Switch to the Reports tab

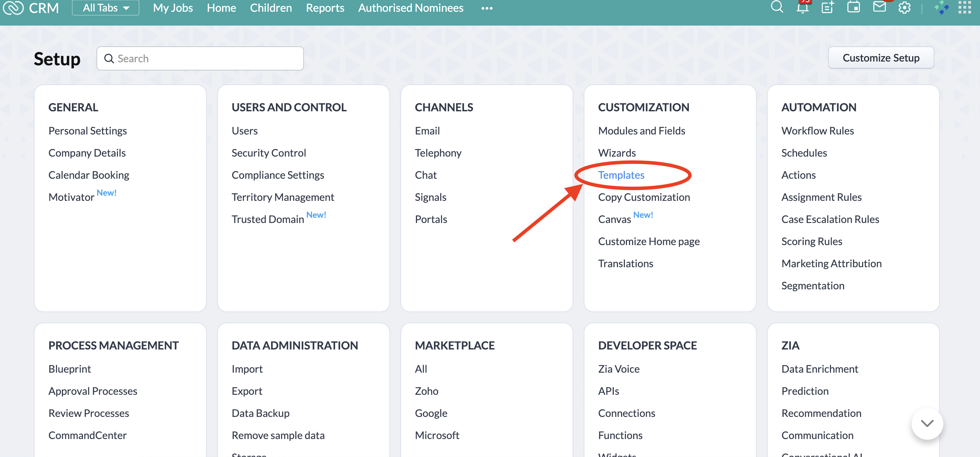[325, 8]
